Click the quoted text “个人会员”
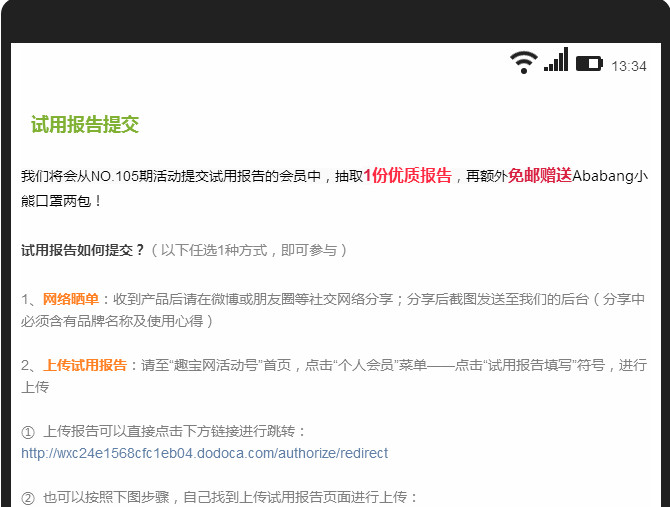The height and width of the screenshot is (507, 670). point(365,365)
